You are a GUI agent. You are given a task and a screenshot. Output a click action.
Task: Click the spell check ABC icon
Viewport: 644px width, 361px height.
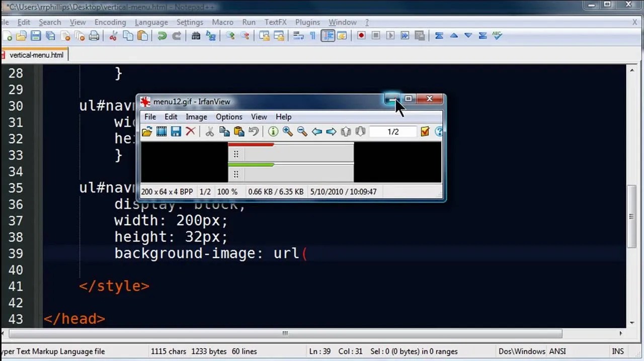(497, 36)
